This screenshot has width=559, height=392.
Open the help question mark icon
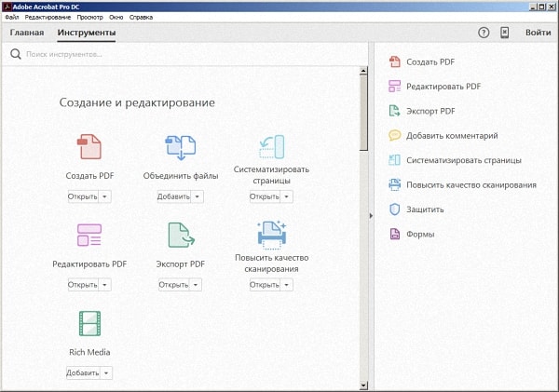484,33
